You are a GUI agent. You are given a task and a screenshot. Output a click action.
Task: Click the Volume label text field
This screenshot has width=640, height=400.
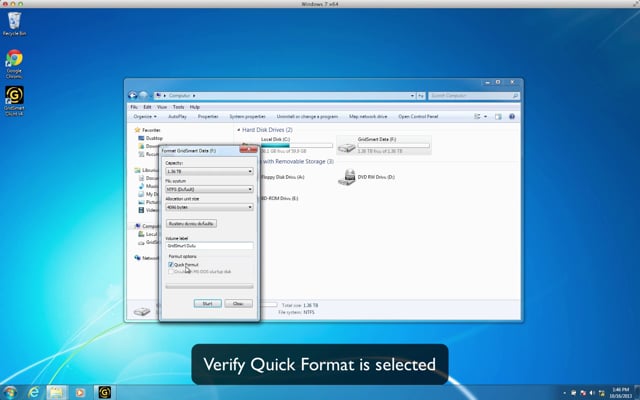209,246
